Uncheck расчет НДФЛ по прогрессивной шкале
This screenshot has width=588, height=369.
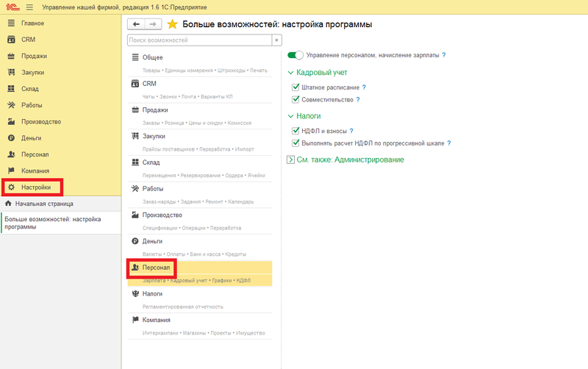click(x=295, y=143)
